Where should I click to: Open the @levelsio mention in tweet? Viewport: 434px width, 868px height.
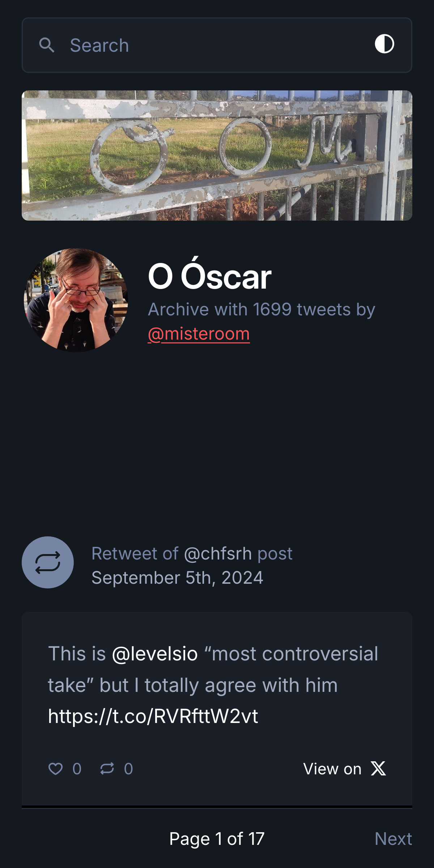155,654
